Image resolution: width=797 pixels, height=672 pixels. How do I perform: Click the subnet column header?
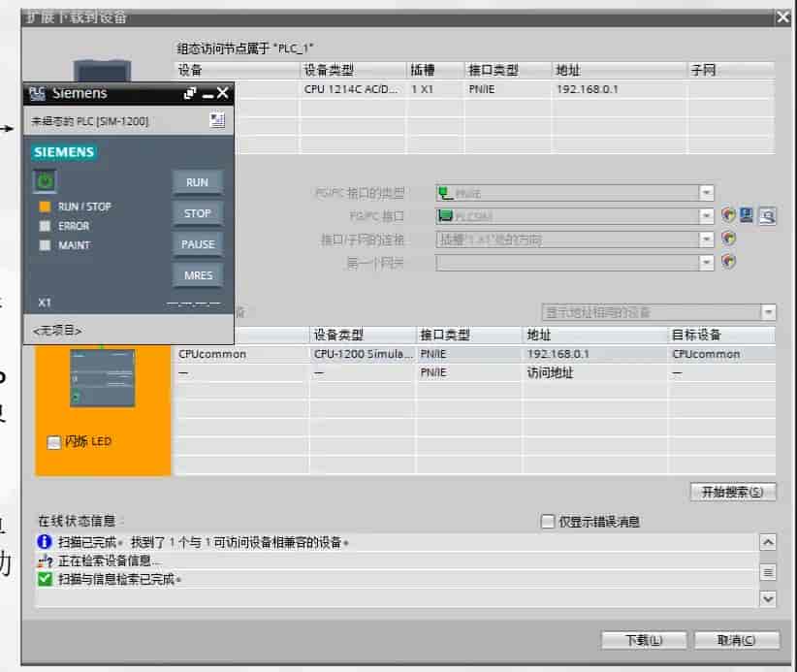pos(731,70)
